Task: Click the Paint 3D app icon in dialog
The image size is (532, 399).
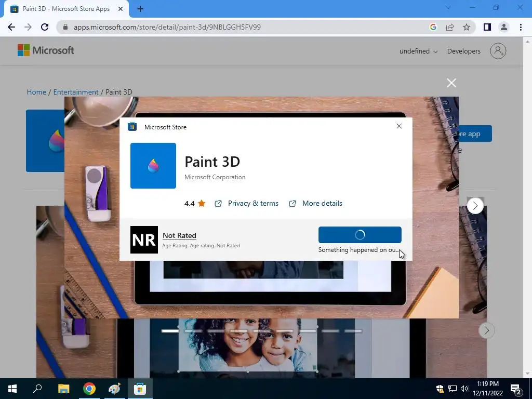Action: tap(153, 166)
